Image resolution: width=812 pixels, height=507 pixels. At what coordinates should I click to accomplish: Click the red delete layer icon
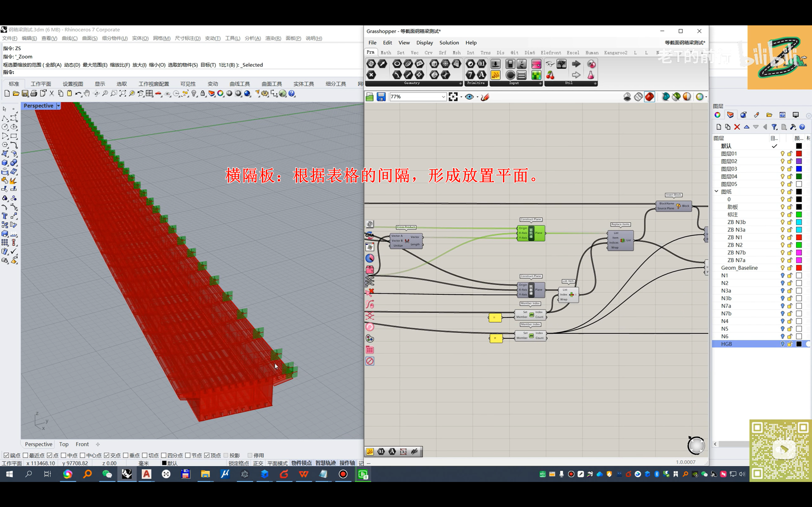[x=737, y=127]
